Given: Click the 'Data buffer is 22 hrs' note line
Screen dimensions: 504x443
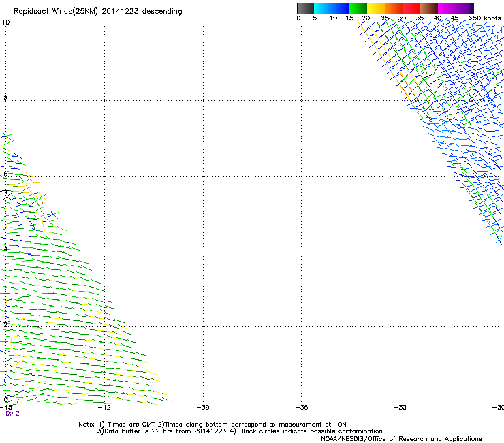Looking at the screenshot, I should 240,431.
